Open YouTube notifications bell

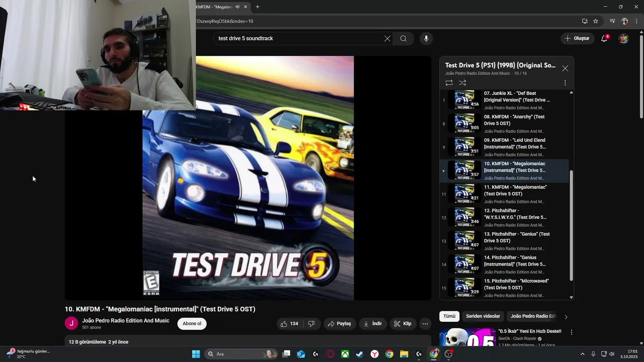point(605,38)
